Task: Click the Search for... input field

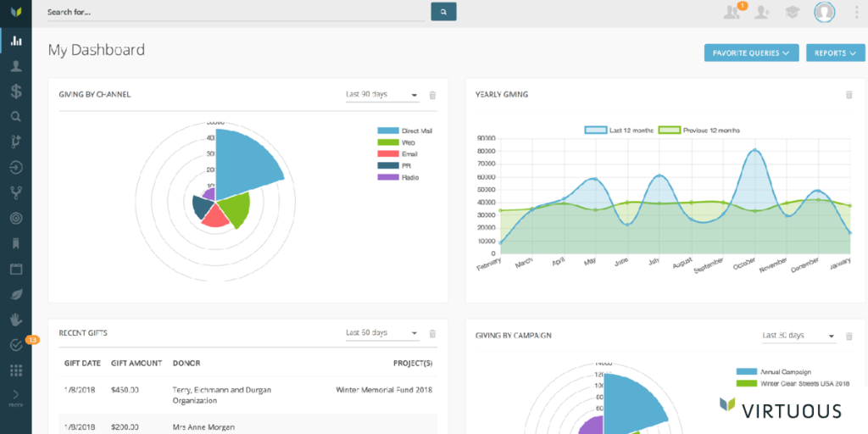Action: (x=236, y=12)
